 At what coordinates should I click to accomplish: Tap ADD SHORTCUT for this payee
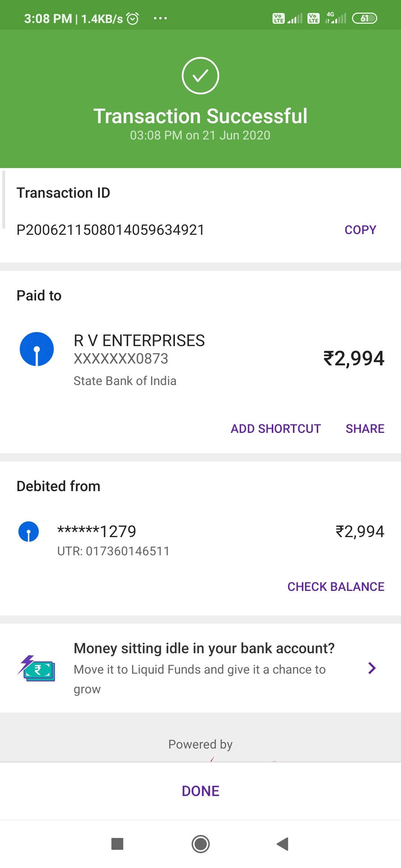point(276,429)
